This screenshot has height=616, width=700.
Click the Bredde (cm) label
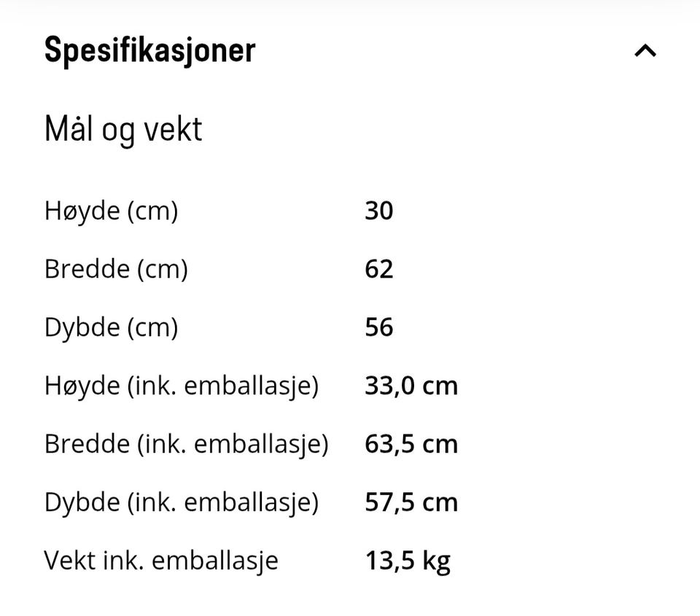[116, 269]
